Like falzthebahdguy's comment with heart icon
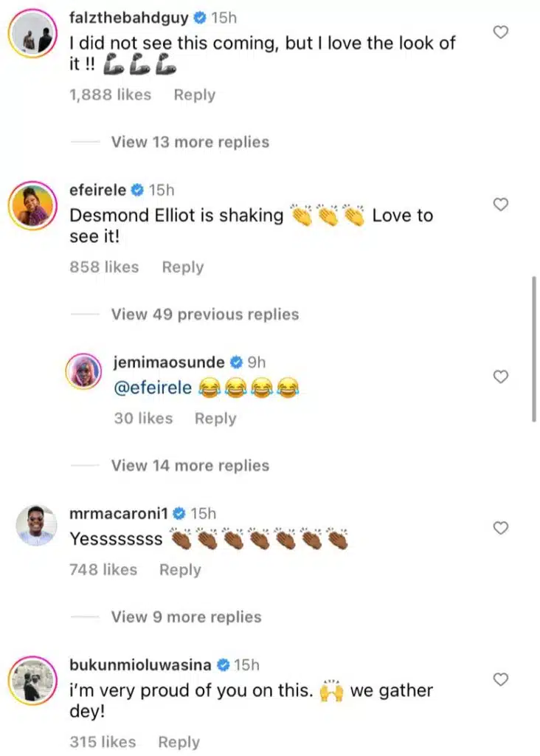This screenshot has width=540, height=756. point(501,32)
